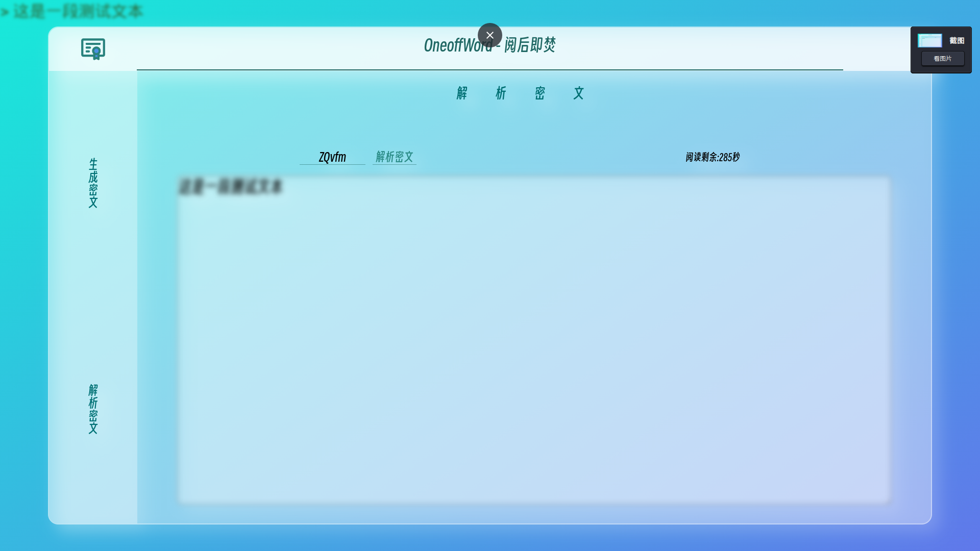Click the 解 character in the page heading

tap(462, 93)
